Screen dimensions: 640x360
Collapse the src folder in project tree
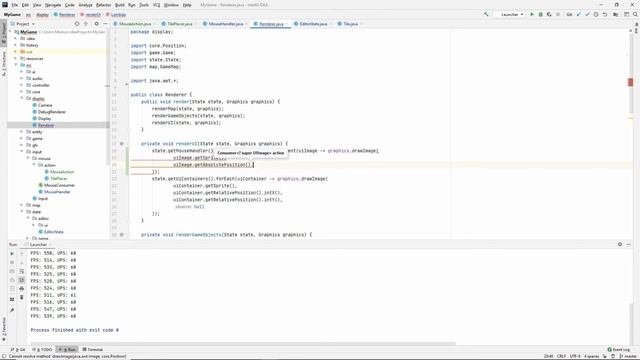(x=16, y=65)
